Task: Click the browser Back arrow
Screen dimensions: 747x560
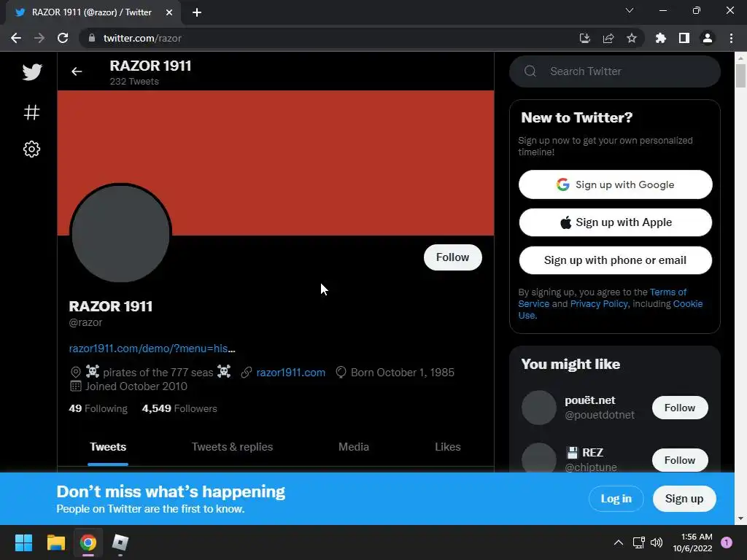Action: (x=16, y=38)
